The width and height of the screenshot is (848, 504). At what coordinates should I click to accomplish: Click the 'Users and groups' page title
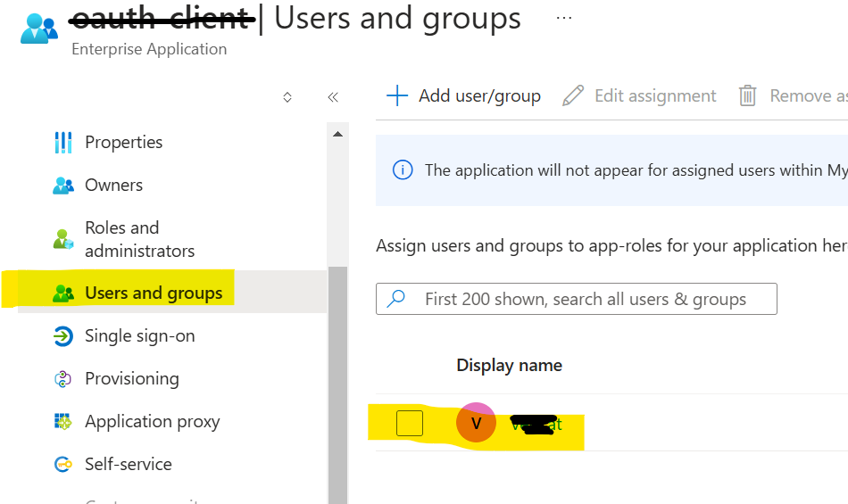click(x=397, y=19)
